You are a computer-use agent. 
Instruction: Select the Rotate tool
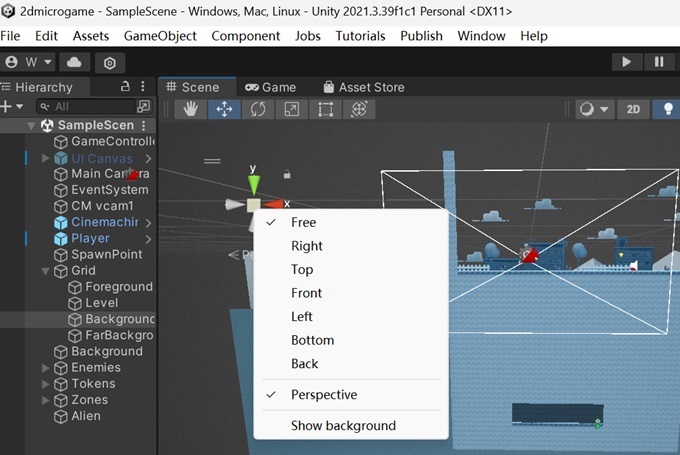click(258, 109)
